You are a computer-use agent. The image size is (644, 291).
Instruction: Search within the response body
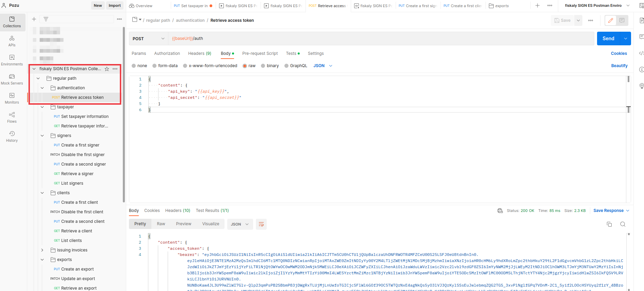pyautogui.click(x=623, y=224)
